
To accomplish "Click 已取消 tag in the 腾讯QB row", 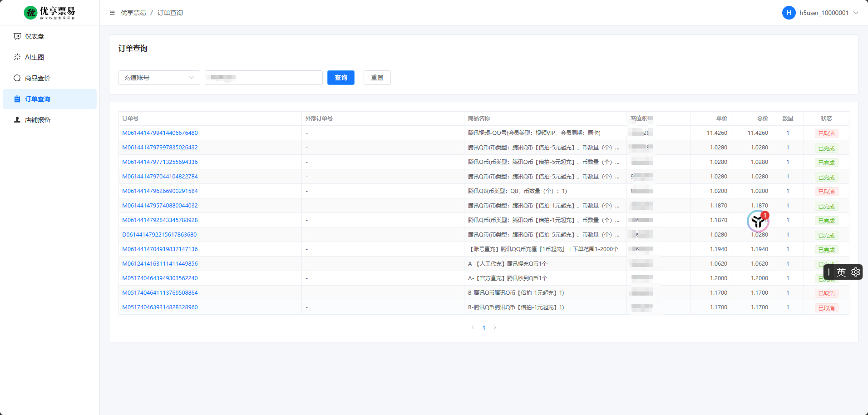I will point(826,192).
